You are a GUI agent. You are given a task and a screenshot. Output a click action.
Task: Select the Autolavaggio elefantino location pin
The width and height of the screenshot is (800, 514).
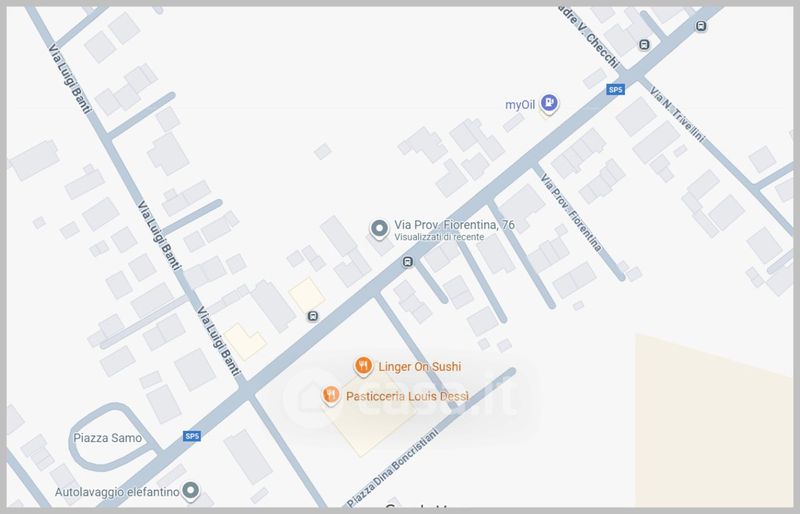tap(191, 491)
